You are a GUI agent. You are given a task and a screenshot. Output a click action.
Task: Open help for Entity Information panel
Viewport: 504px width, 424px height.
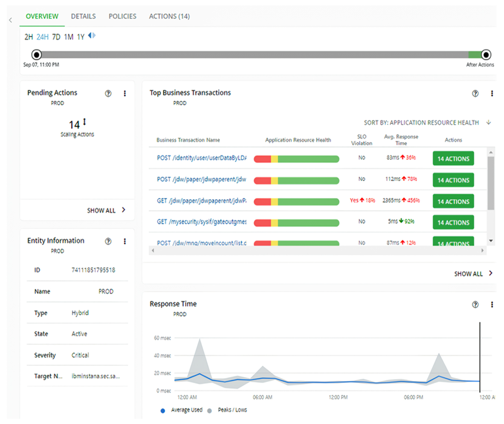[x=108, y=241]
